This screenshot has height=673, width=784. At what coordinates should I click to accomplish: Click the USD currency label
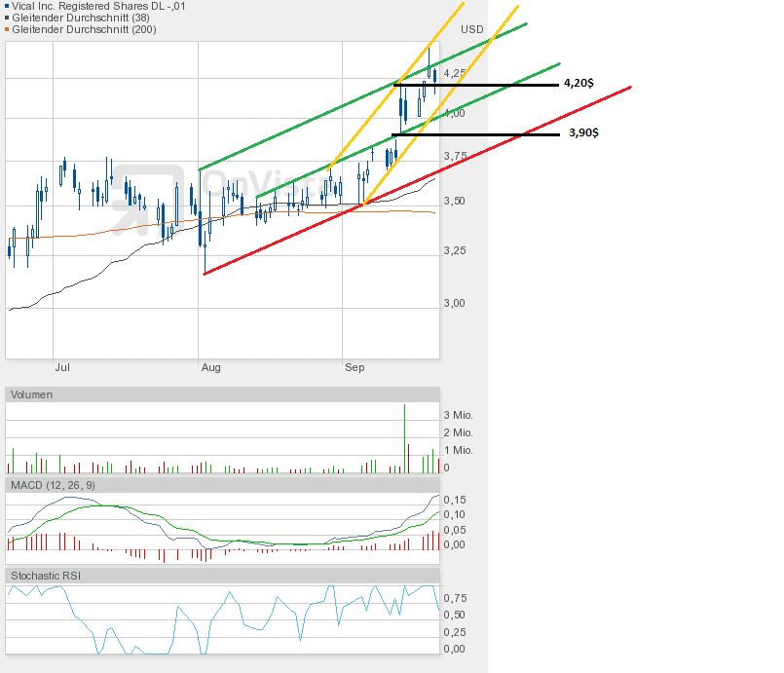pos(472,29)
